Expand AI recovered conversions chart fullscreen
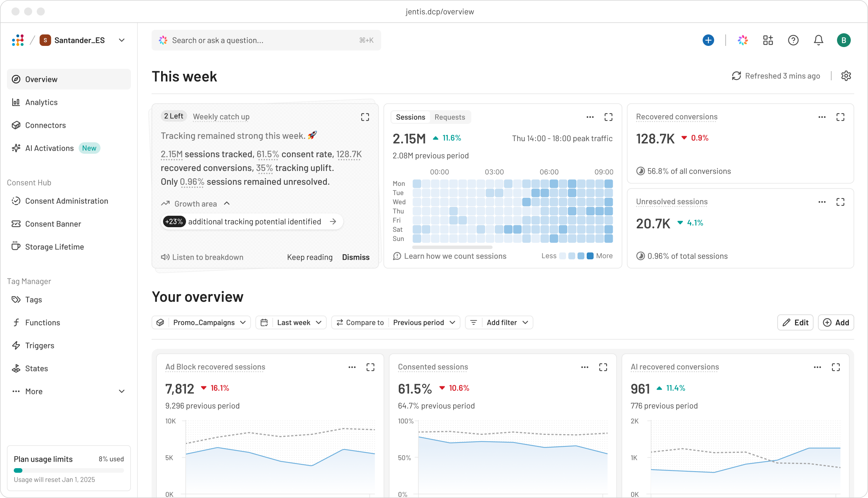 836,367
